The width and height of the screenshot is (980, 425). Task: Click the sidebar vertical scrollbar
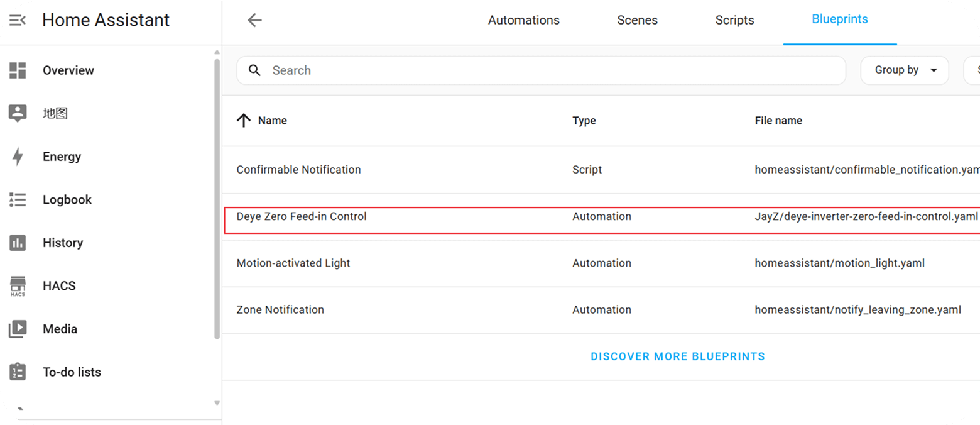point(217,198)
